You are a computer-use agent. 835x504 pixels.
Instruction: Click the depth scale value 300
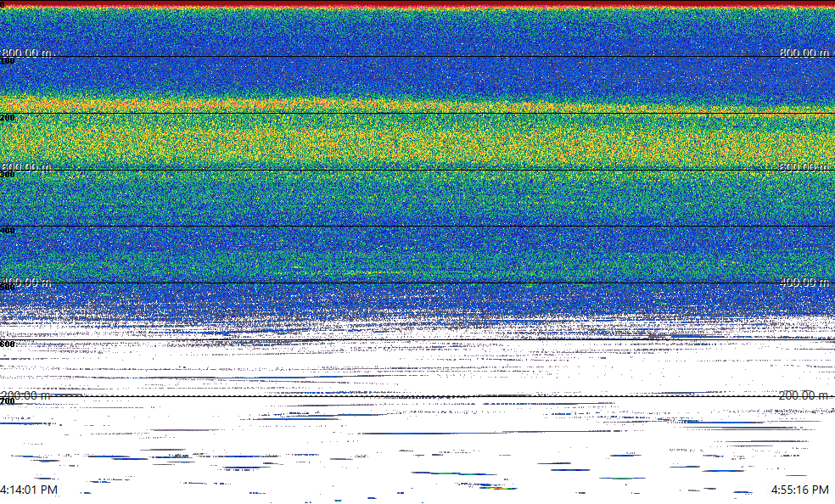pyautogui.click(x=8, y=175)
